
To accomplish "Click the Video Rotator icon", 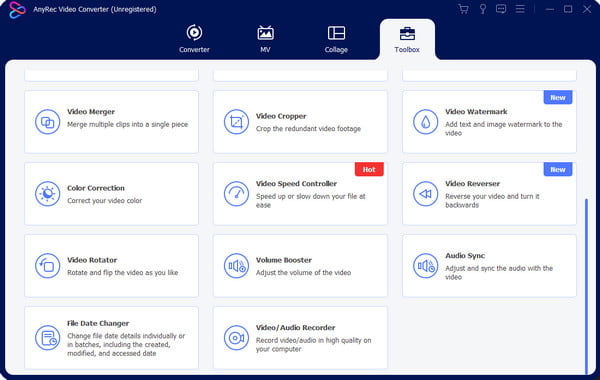I will [47, 266].
